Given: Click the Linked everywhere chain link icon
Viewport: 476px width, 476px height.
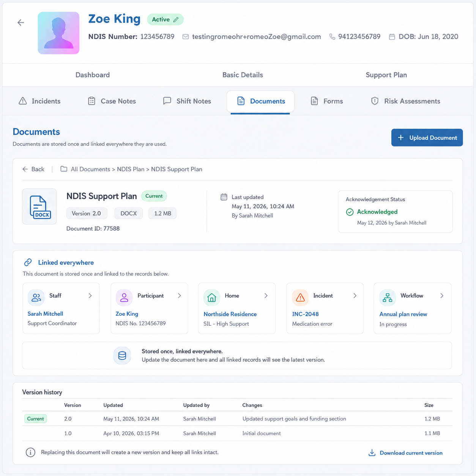Looking at the screenshot, I should coord(28,262).
